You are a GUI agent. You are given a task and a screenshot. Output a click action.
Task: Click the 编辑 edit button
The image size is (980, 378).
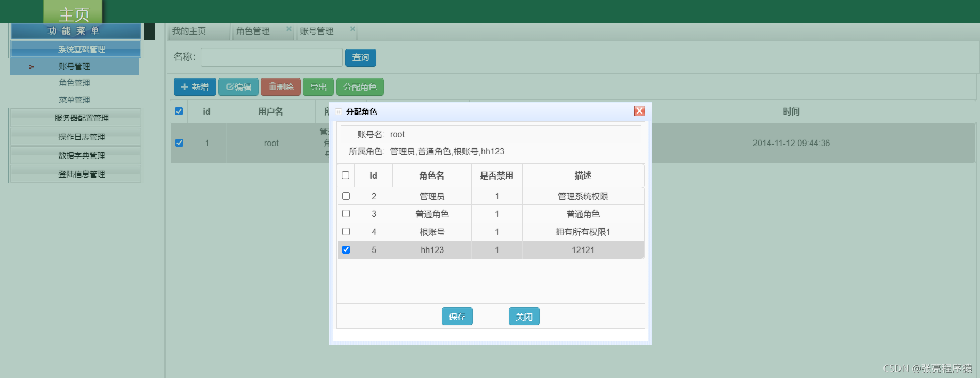pos(238,87)
